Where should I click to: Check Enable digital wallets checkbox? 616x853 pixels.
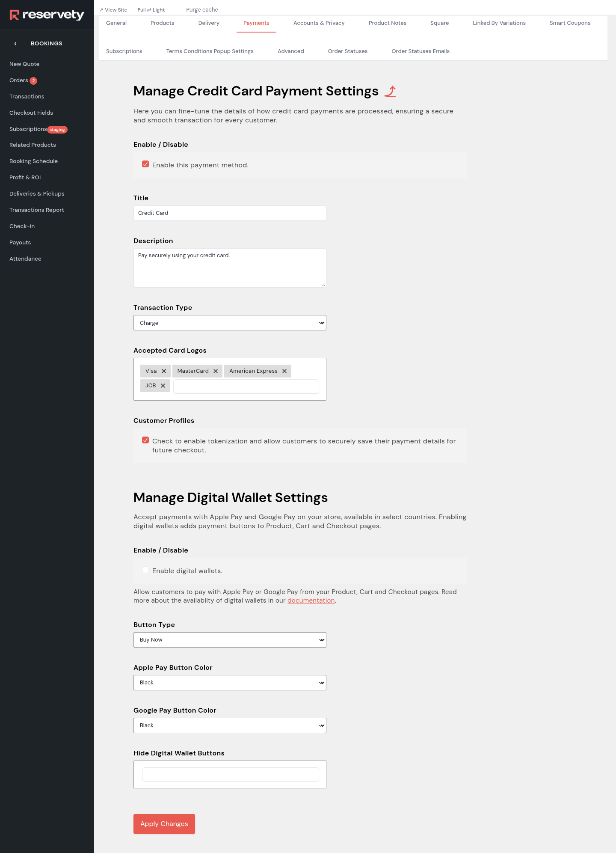(x=145, y=570)
